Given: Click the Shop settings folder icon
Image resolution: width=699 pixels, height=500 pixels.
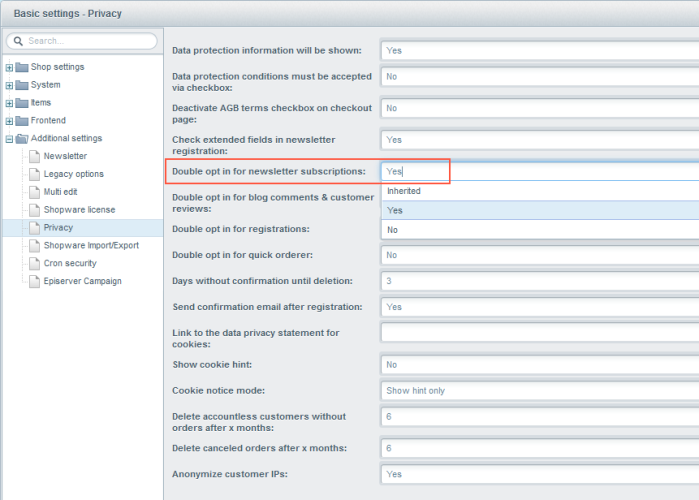Looking at the screenshot, I should pos(22,67).
